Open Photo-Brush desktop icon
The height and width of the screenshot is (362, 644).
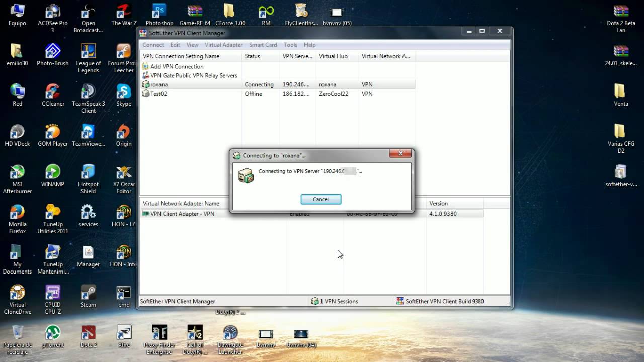point(53,55)
